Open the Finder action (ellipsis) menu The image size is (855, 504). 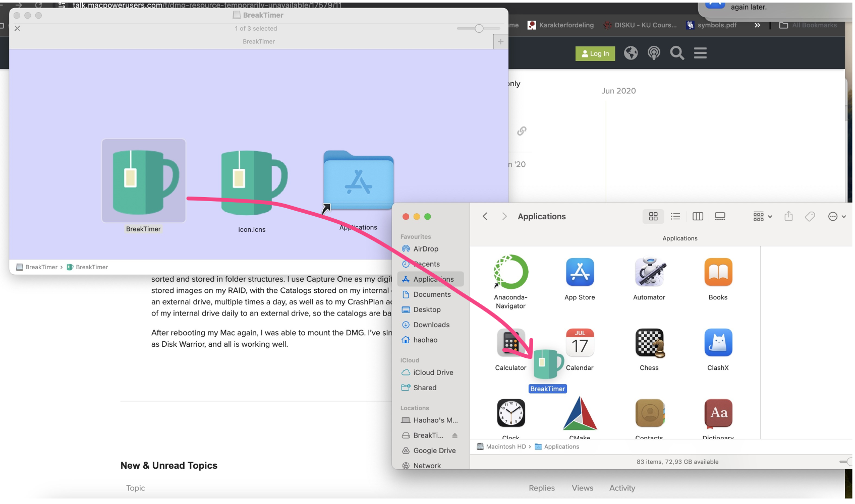point(836,216)
